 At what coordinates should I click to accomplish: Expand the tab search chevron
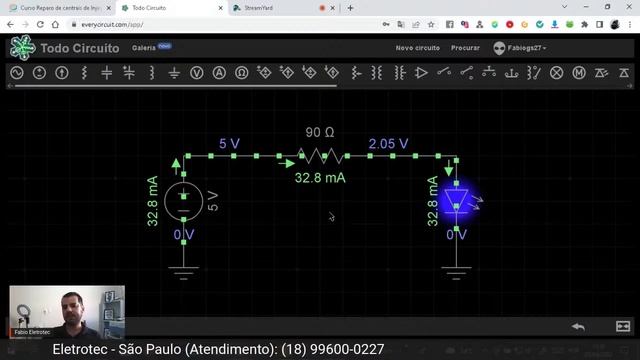(x=564, y=7)
